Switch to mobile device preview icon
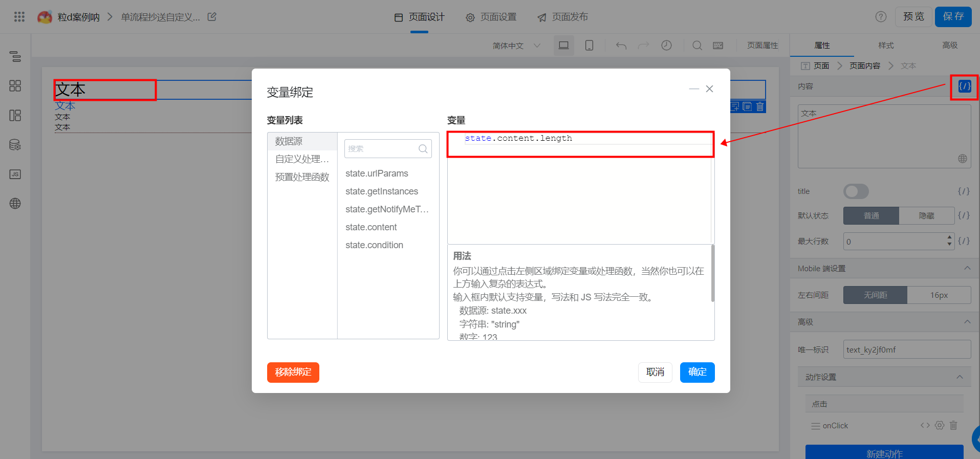 pos(589,46)
